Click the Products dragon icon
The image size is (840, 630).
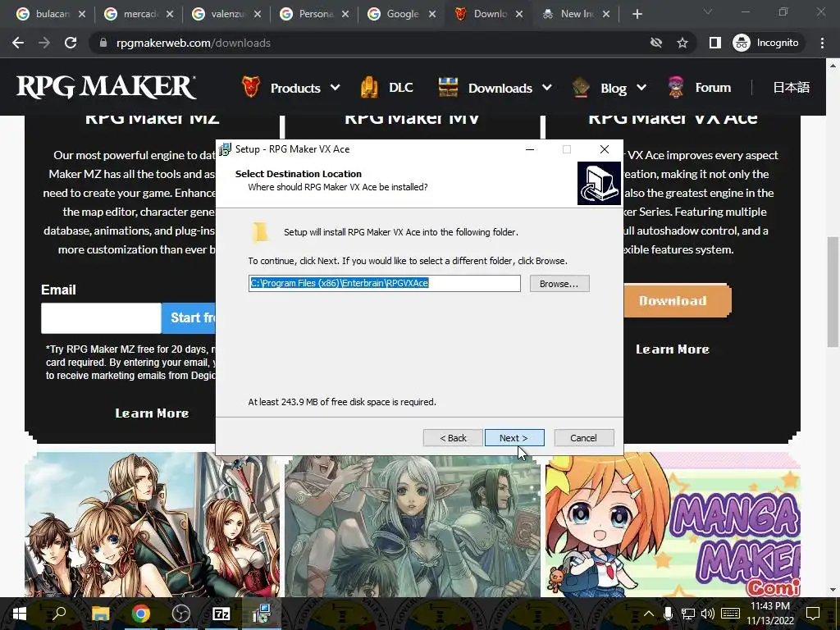pos(251,87)
